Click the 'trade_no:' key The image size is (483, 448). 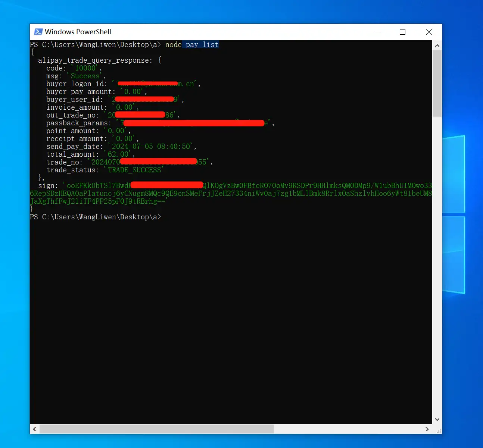tap(64, 162)
